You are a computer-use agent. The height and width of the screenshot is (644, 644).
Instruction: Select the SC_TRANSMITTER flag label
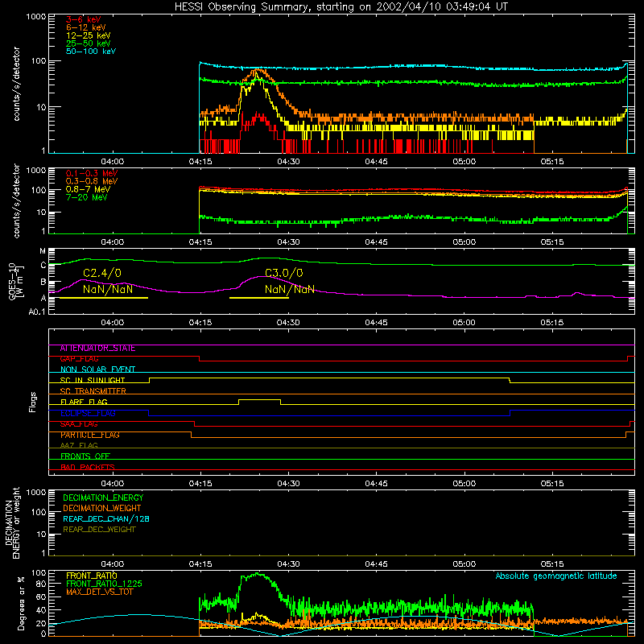pyautogui.click(x=93, y=391)
